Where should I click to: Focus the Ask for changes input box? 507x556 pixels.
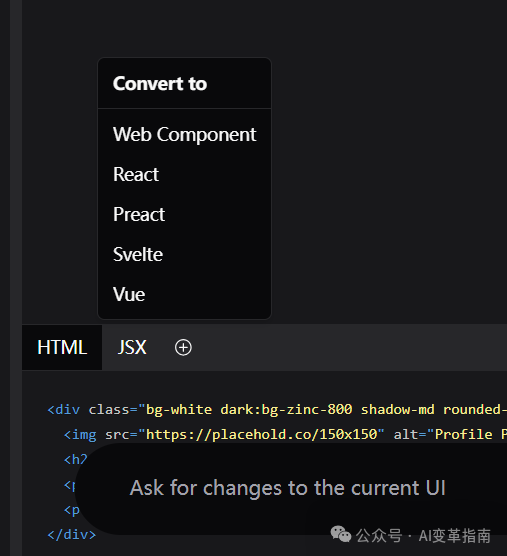[291, 489]
